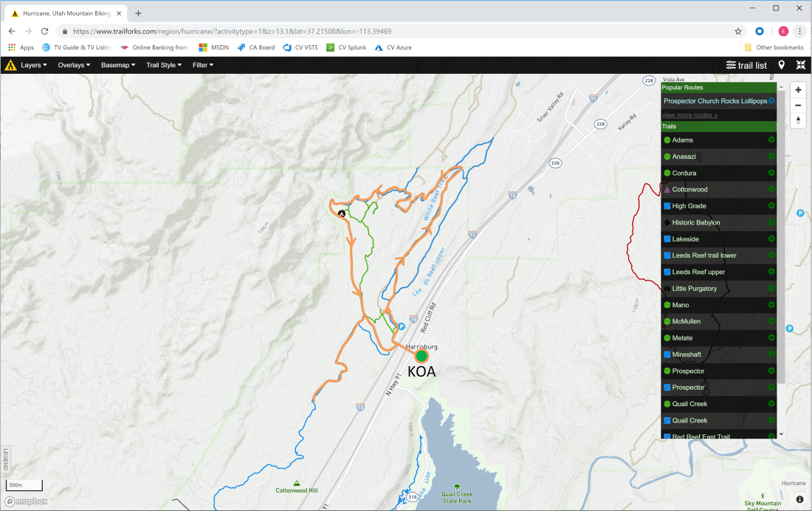Viewport: 812px width, 511px height.
Task: Click the view more routes link
Action: (689, 115)
